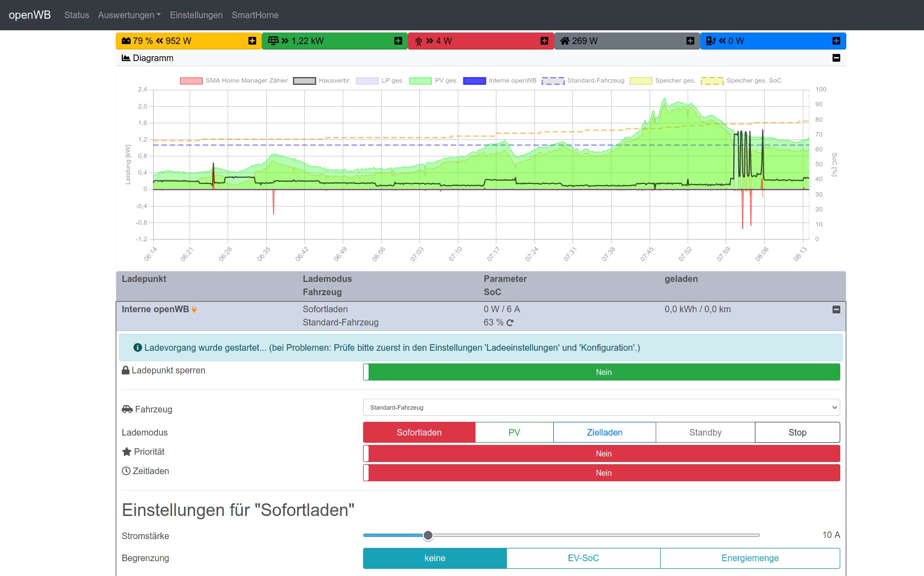
Task: Toggle Ladepunkt sperren switch showing Nein
Action: point(602,372)
